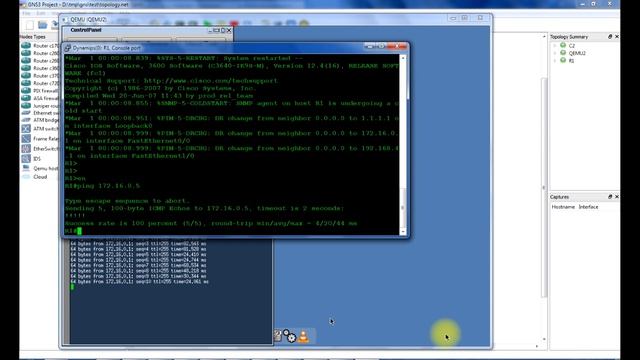Click the green status icon next to C2
This screenshot has width=640, height=360.
563,45
